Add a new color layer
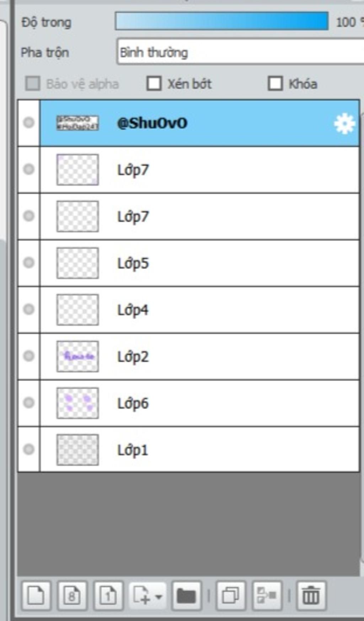 (36, 595)
